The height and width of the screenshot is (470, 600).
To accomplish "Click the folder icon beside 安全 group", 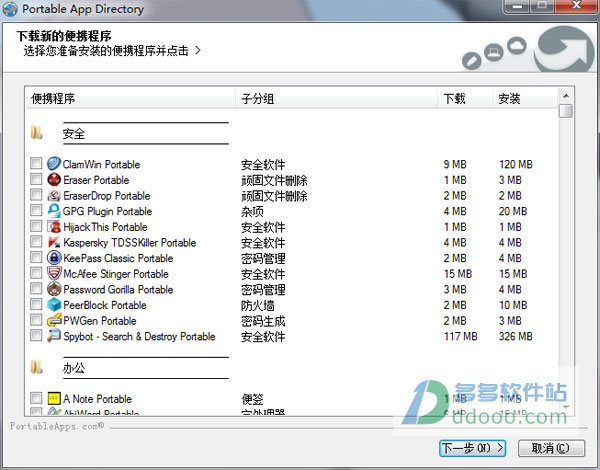I will pyautogui.click(x=37, y=133).
